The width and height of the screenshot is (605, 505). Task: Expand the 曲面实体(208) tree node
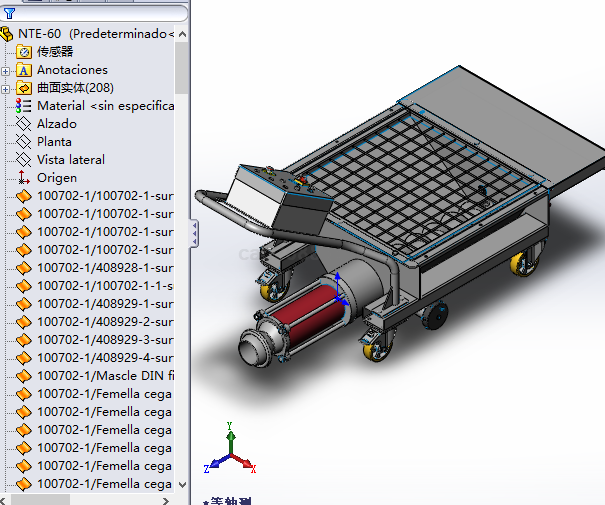[x=7, y=88]
